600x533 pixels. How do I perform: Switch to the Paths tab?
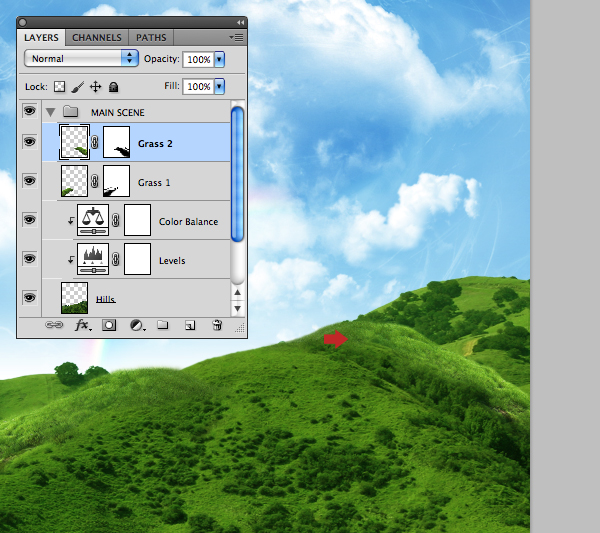151,37
